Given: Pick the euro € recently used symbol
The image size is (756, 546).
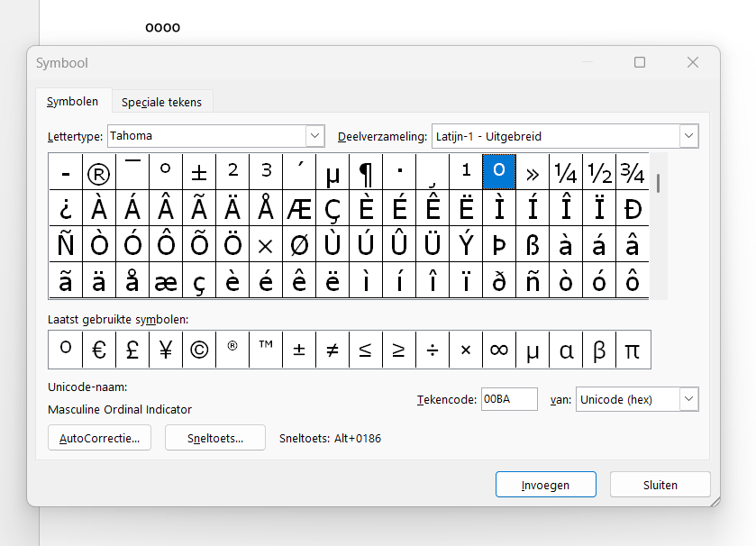Looking at the screenshot, I should (99, 350).
